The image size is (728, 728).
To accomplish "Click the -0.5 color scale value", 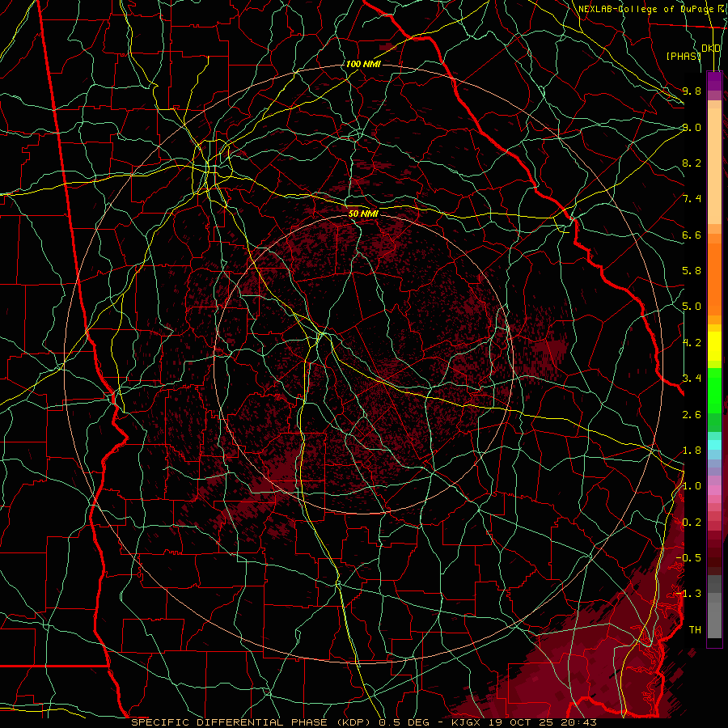I will [x=688, y=557].
